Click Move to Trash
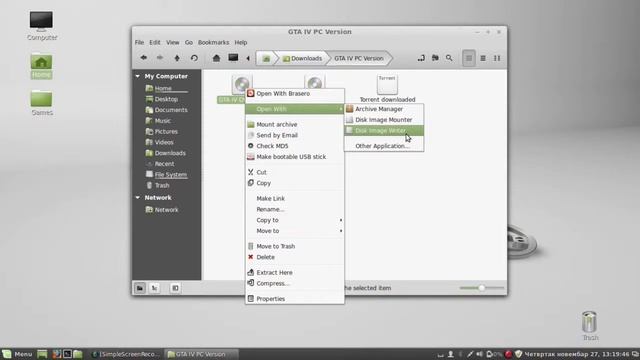The width and height of the screenshot is (640, 360). [294, 247]
